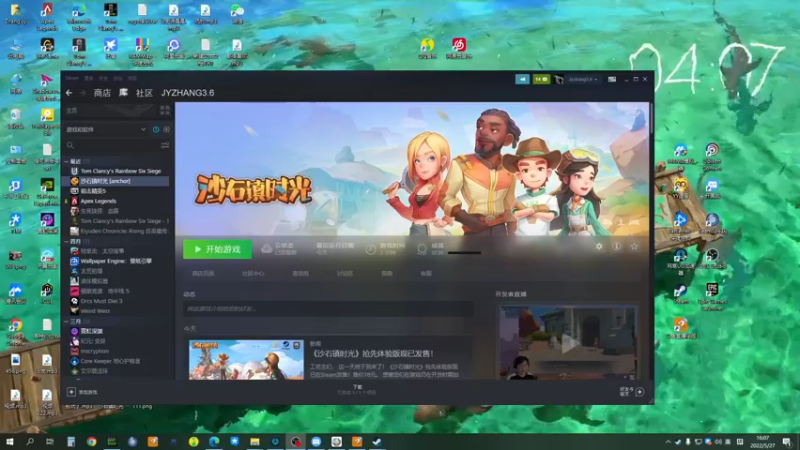The image size is (800, 450).
Task: Click the blue announcements button in Steam header
Action: coord(522,79)
